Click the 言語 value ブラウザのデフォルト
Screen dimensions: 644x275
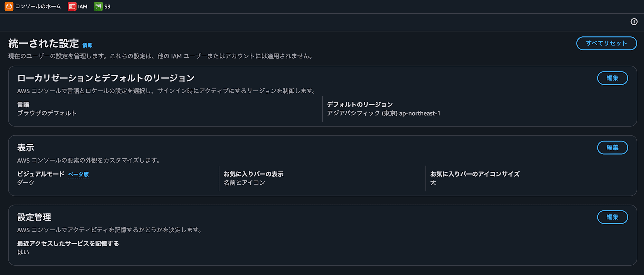point(47,113)
